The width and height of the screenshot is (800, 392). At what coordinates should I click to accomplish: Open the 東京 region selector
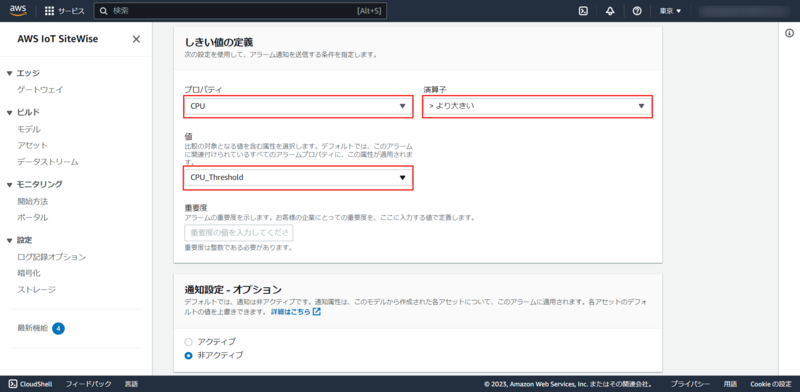click(670, 11)
